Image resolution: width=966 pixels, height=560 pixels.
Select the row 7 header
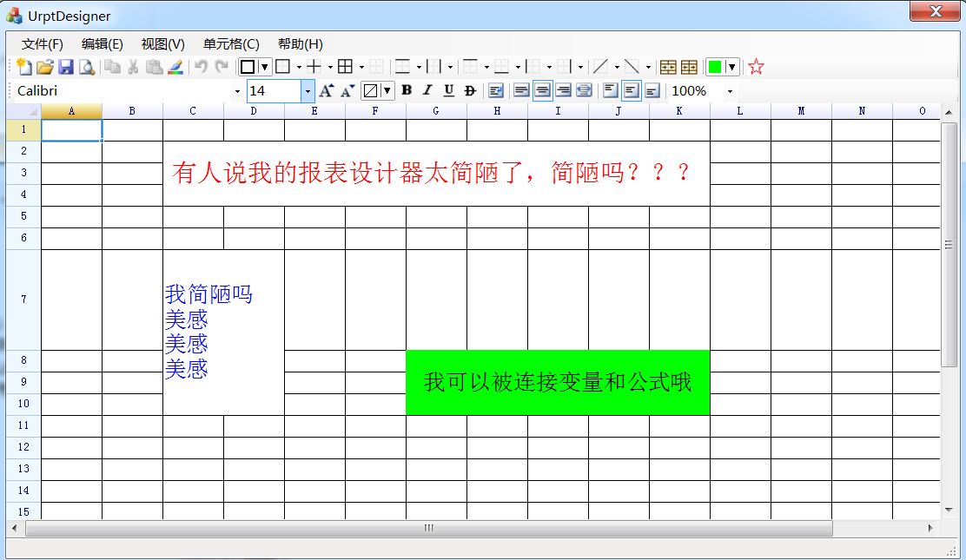[23, 300]
